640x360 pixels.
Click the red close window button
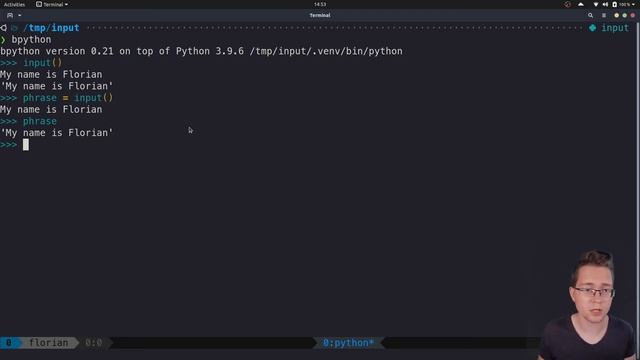coord(633,16)
